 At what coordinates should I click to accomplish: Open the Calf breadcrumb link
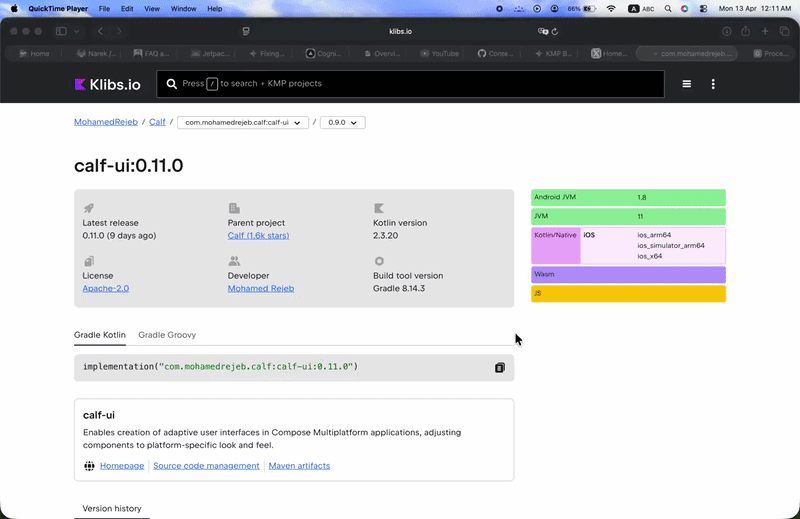[x=157, y=122]
